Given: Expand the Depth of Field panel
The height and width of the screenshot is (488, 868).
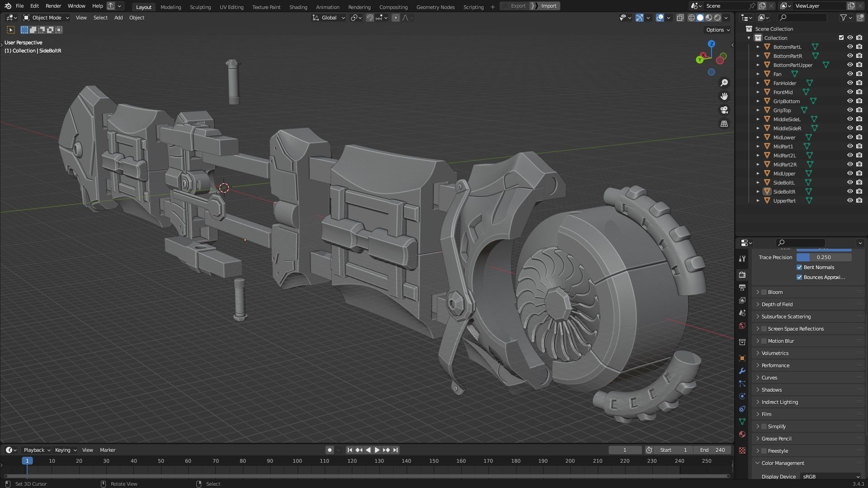Looking at the screenshot, I should (x=777, y=304).
